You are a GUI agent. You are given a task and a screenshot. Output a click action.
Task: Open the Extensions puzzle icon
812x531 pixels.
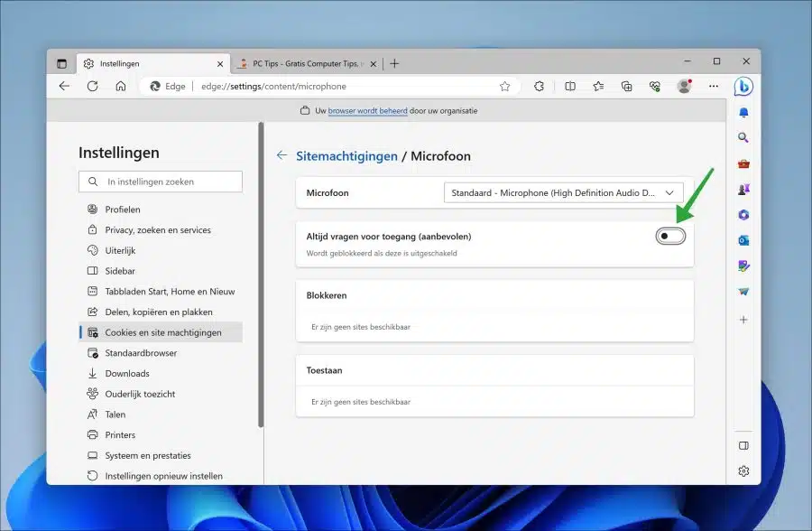click(x=540, y=86)
